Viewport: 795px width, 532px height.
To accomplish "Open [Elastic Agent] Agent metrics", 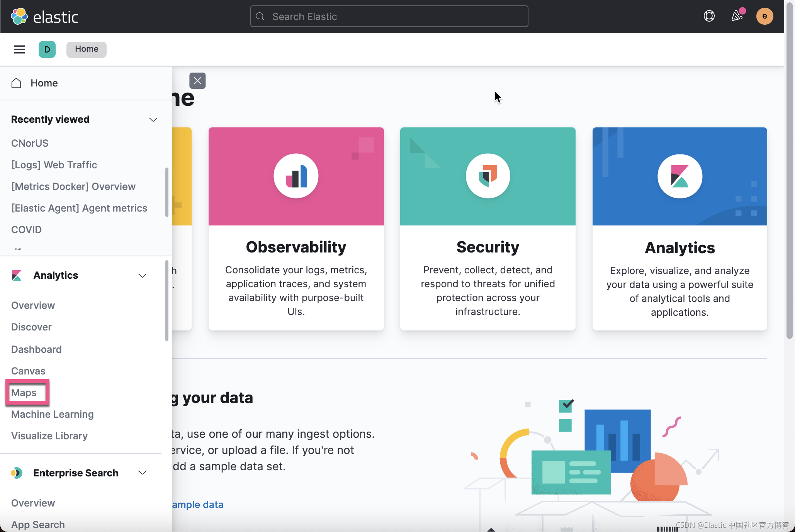I will click(x=79, y=208).
